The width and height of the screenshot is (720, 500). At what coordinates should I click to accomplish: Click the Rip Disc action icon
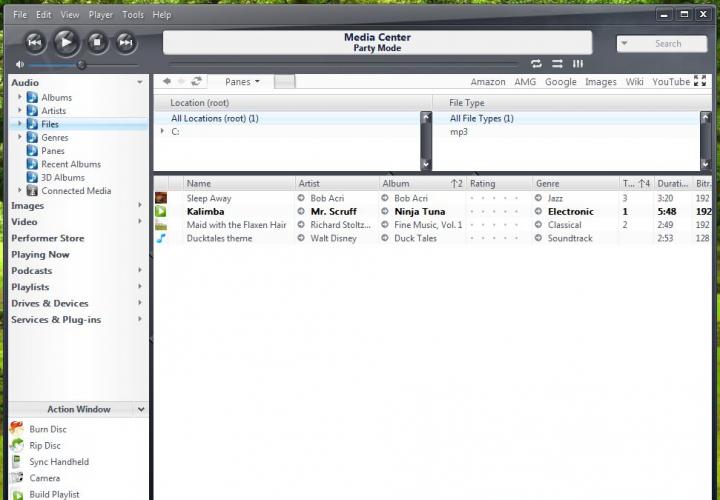(x=17, y=446)
